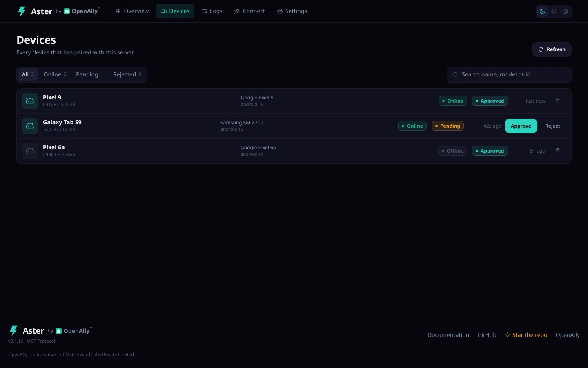Click the footer Aster lightning bolt logo

pos(14,330)
